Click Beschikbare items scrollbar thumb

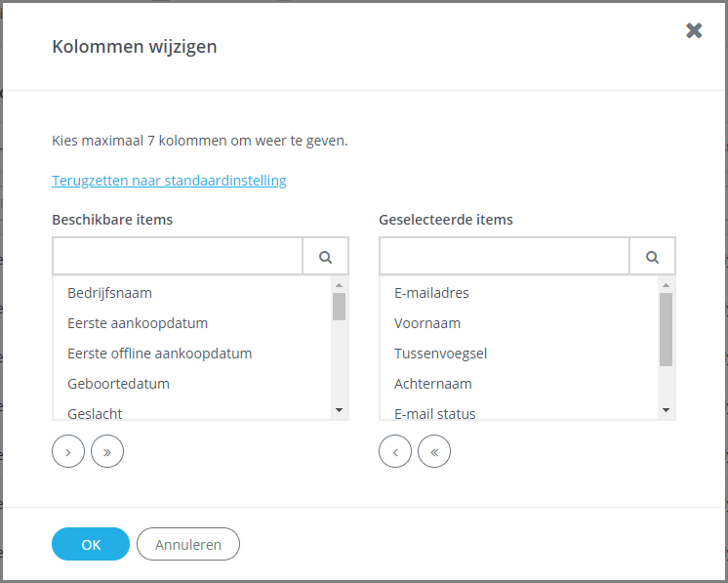point(339,307)
